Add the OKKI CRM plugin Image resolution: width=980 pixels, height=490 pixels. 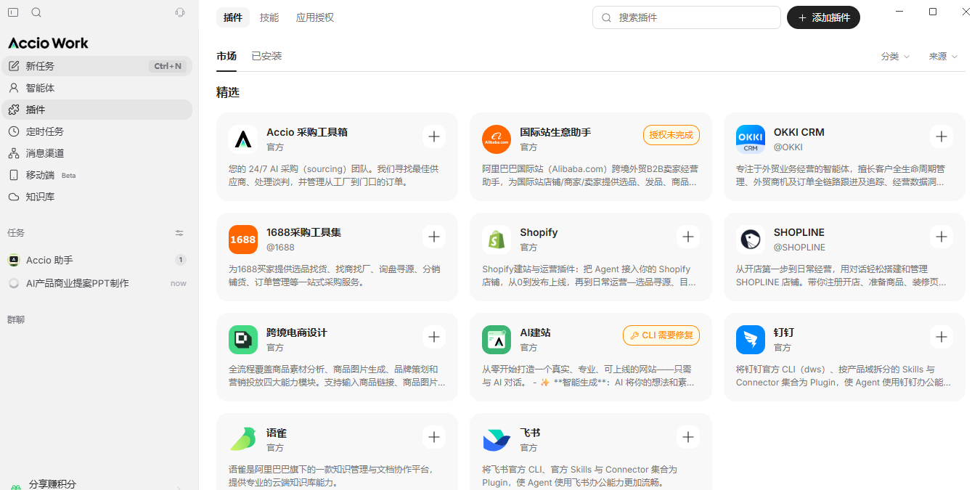pos(942,136)
